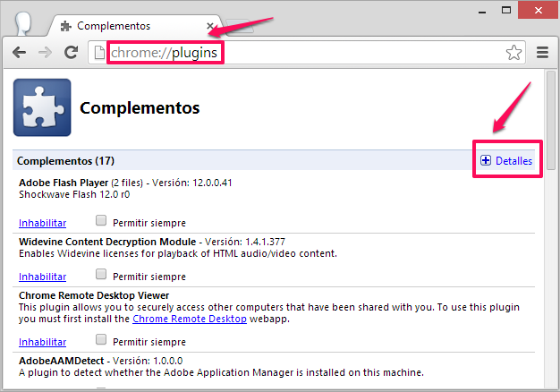The image size is (560, 392).
Task: Check Permitir siempre for Remote Desktop Viewer
Action: pyautogui.click(x=101, y=339)
